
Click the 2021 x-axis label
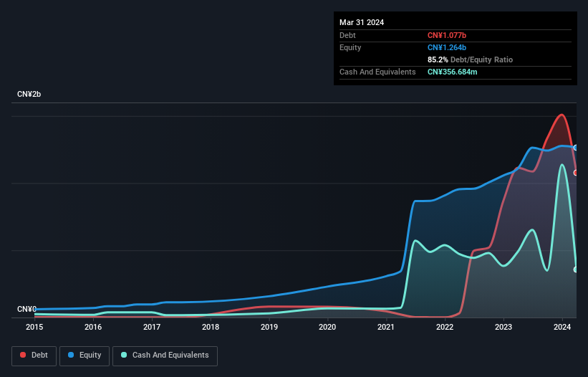(386, 327)
